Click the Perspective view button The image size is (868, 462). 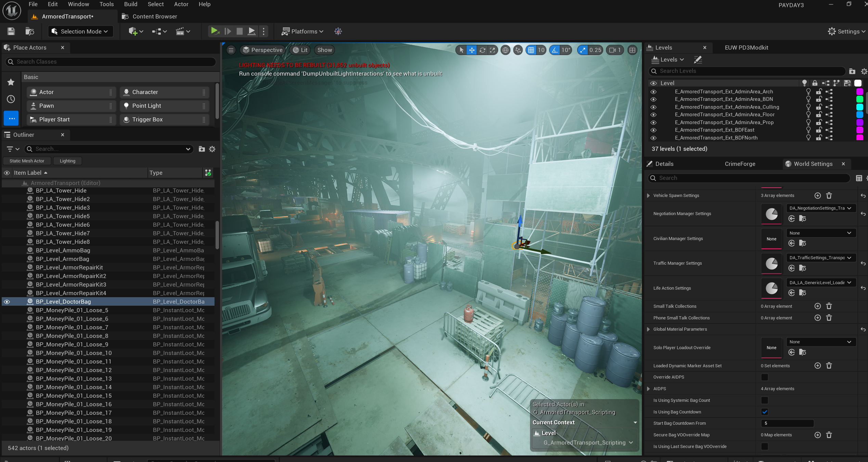click(262, 50)
